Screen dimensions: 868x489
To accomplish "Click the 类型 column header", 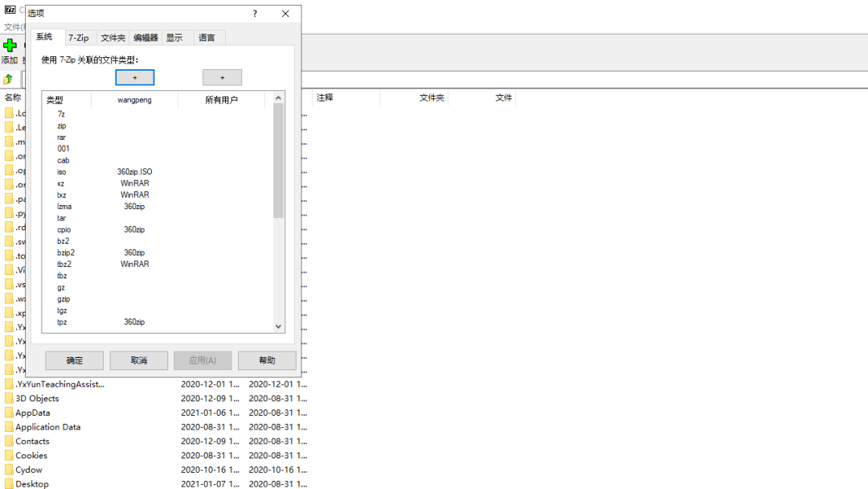I will [55, 100].
